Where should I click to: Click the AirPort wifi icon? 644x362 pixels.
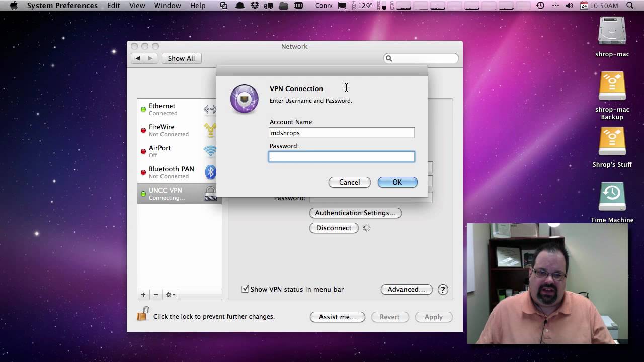210,151
